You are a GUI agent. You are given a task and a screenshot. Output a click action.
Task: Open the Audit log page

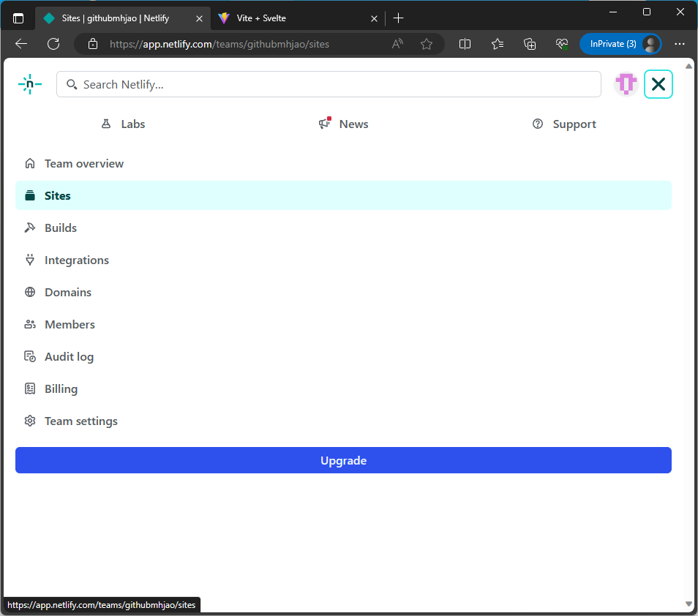(343, 356)
